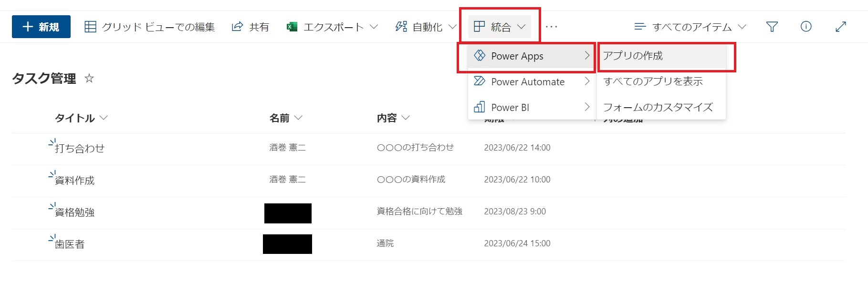This screenshot has width=868, height=282.
Task: Expand content with the diagonal arrow icon
Action: pos(841,27)
